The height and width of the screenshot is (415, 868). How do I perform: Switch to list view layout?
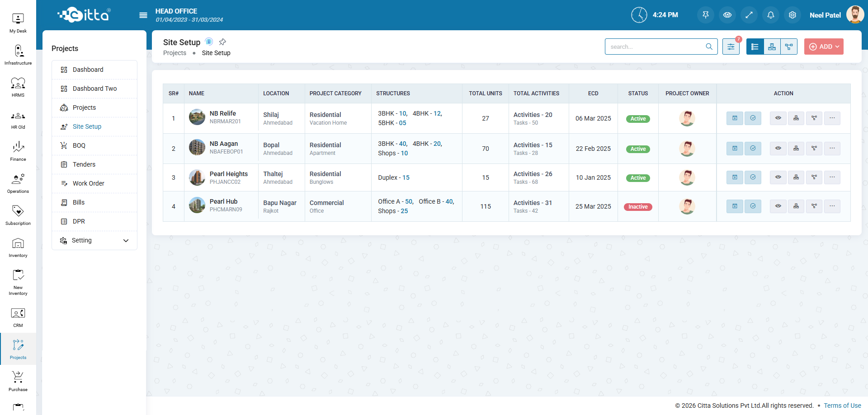[755, 47]
